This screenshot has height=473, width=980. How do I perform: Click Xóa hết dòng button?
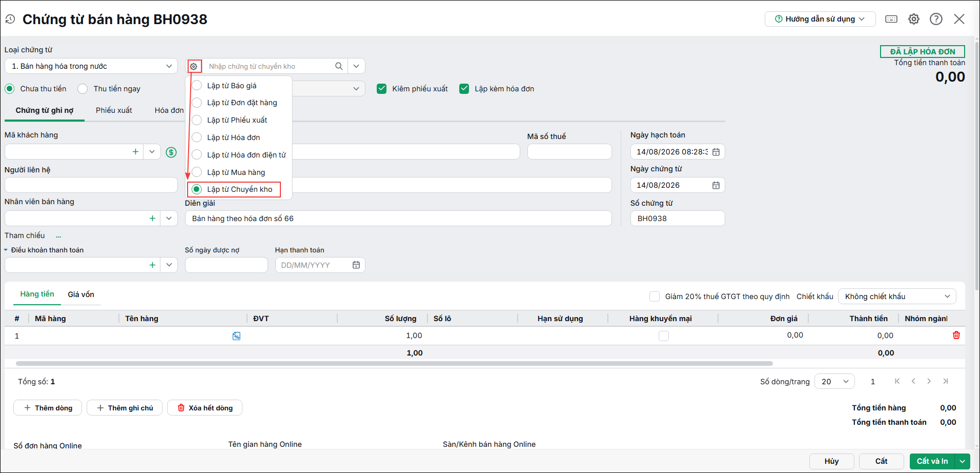[x=205, y=408]
